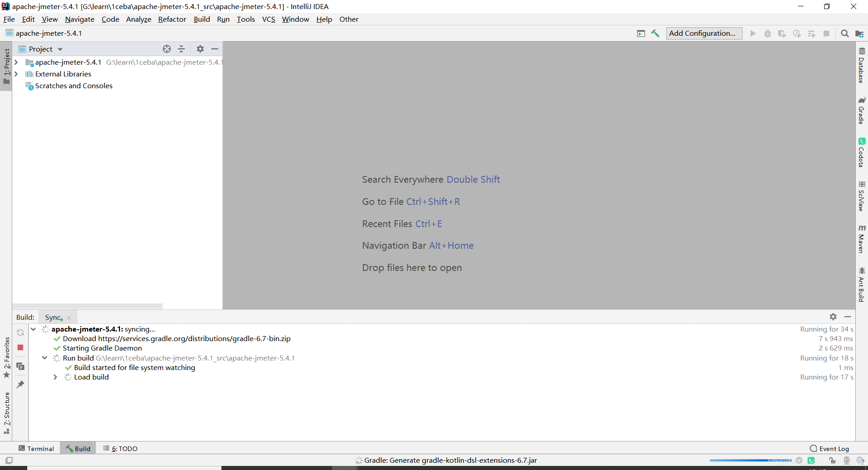Open the Navigate menu
The image size is (868, 470).
tap(80, 19)
